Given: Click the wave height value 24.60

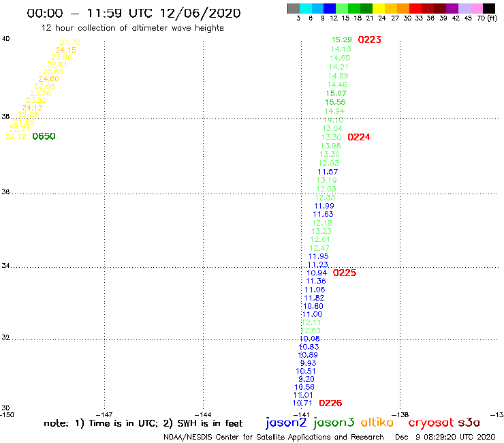Looking at the screenshot, I should tap(49, 79).
